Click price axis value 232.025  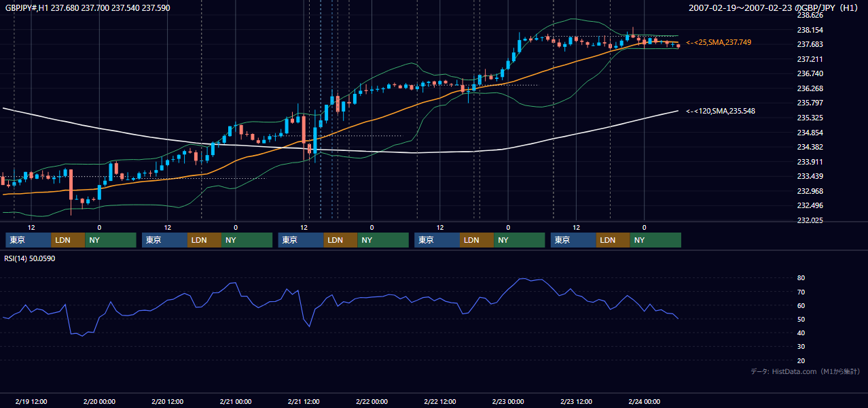810,220
